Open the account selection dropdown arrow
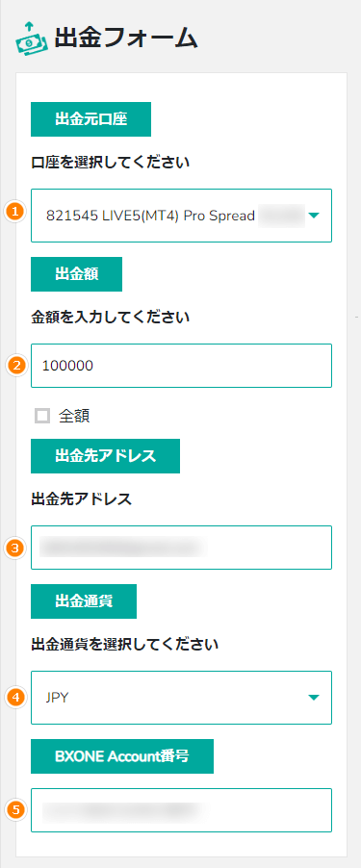 coord(314,216)
